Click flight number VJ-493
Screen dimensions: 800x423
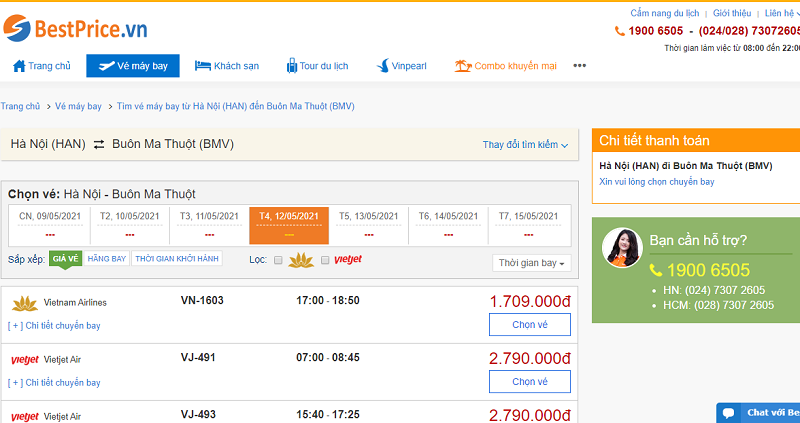pyautogui.click(x=198, y=414)
